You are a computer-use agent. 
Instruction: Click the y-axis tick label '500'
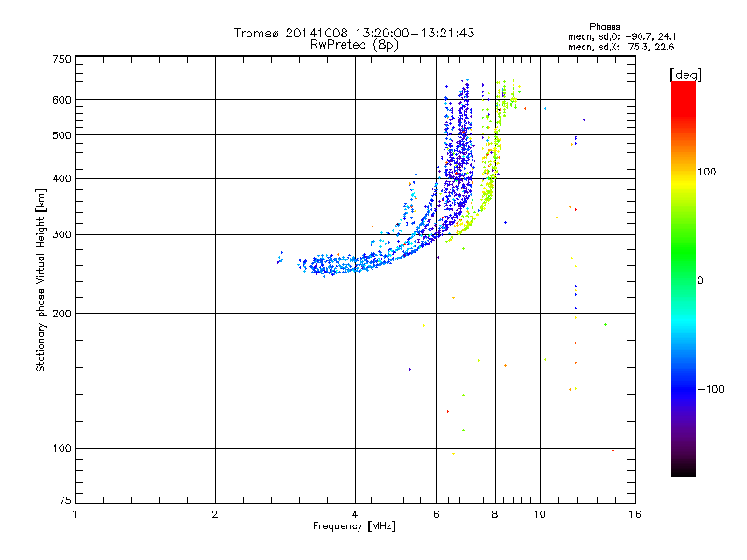click(x=63, y=135)
